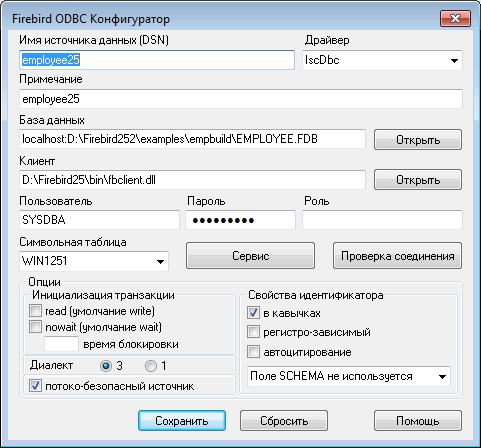481x448 pixels.
Task: Click Открыть next to База данных
Action: tap(418, 140)
